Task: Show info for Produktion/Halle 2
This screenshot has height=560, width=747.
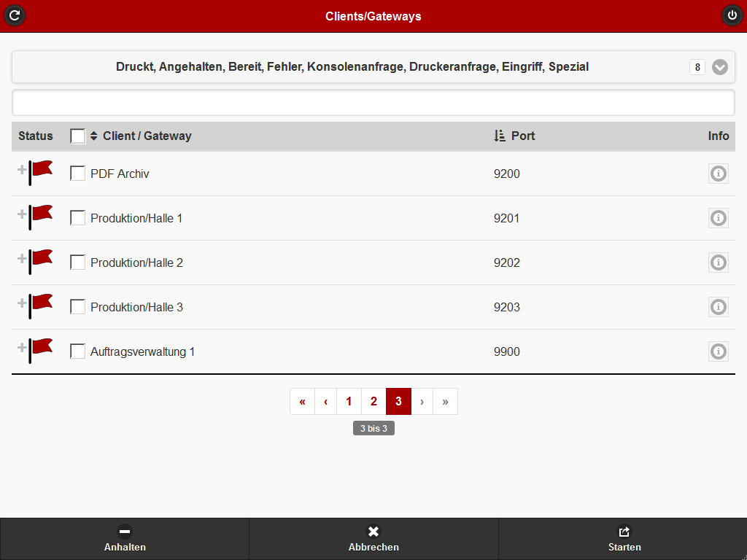Action: click(x=719, y=262)
